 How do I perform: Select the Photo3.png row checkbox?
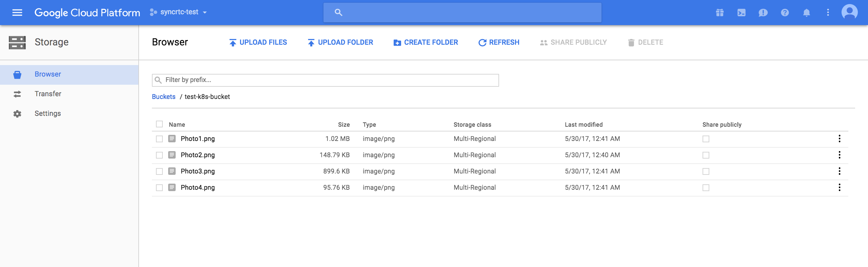pos(159,171)
